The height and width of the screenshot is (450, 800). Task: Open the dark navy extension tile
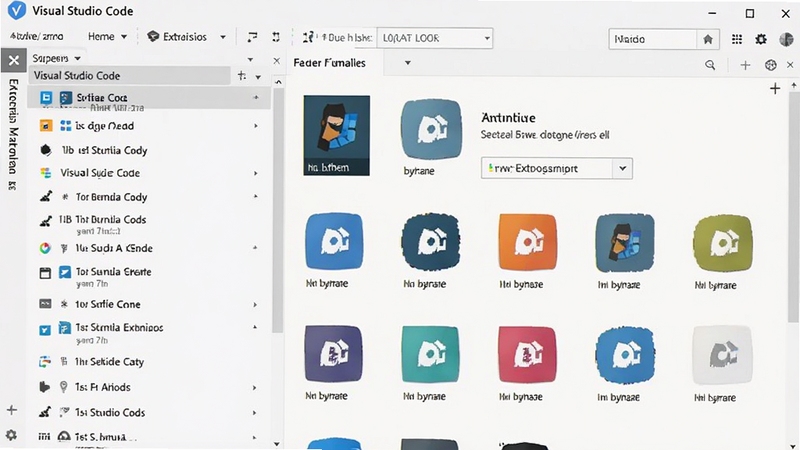[x=431, y=241]
